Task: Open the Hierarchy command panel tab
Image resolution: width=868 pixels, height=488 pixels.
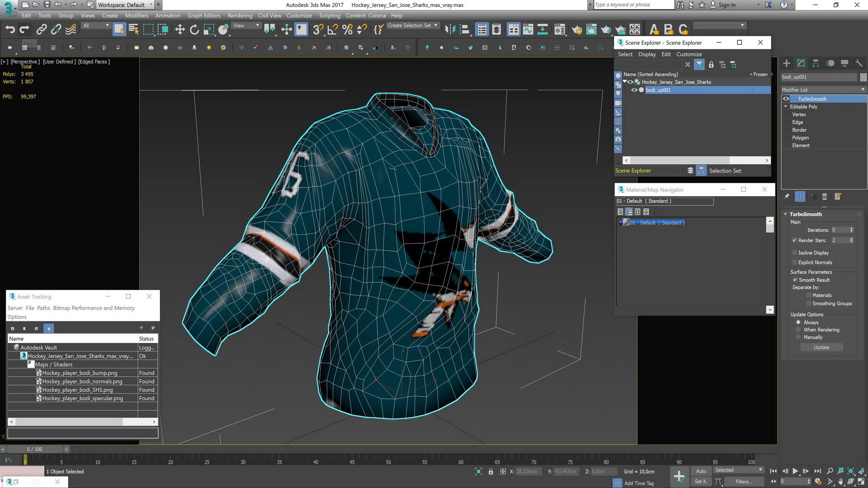Action: 816,63
